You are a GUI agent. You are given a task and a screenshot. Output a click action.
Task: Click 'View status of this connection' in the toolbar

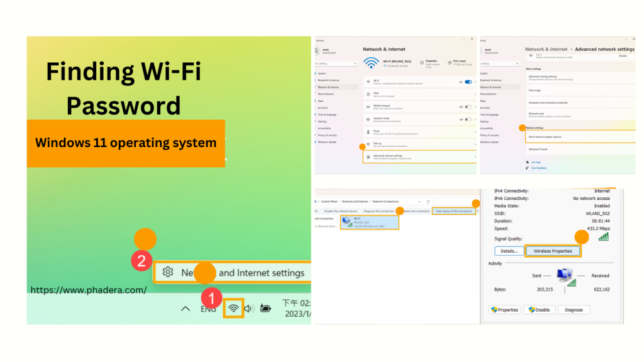(x=453, y=211)
